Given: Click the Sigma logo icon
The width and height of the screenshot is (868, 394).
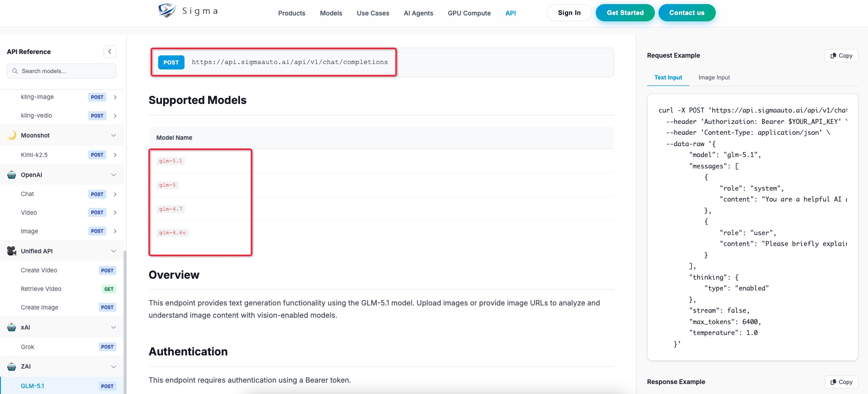Looking at the screenshot, I should 167,10.
